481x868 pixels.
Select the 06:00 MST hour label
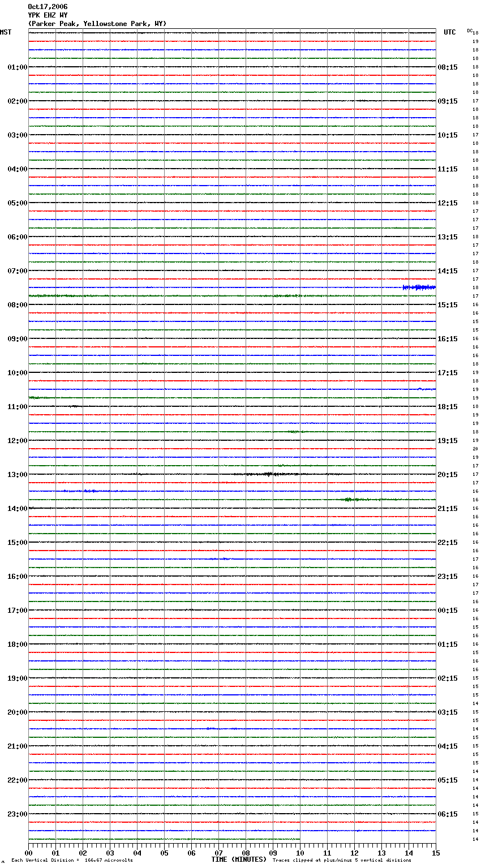click(x=18, y=237)
